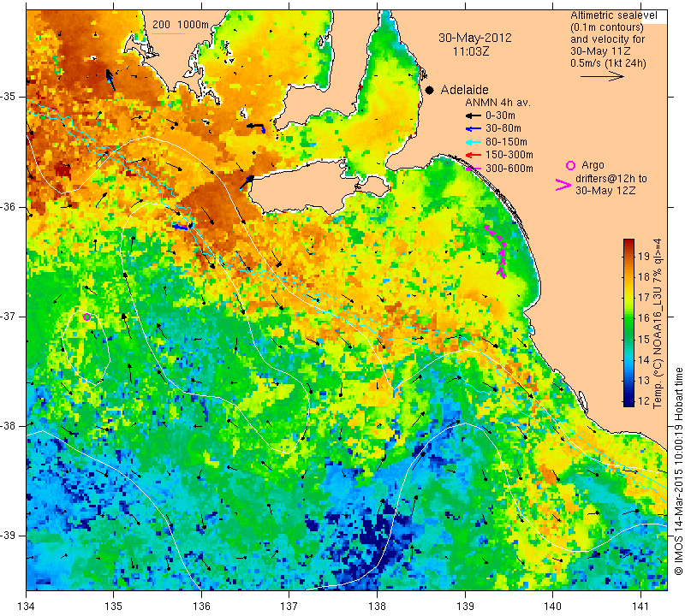Viewport: 685px width, 616px height.
Task: Click the Argo float circle on the map
Action: [86, 317]
